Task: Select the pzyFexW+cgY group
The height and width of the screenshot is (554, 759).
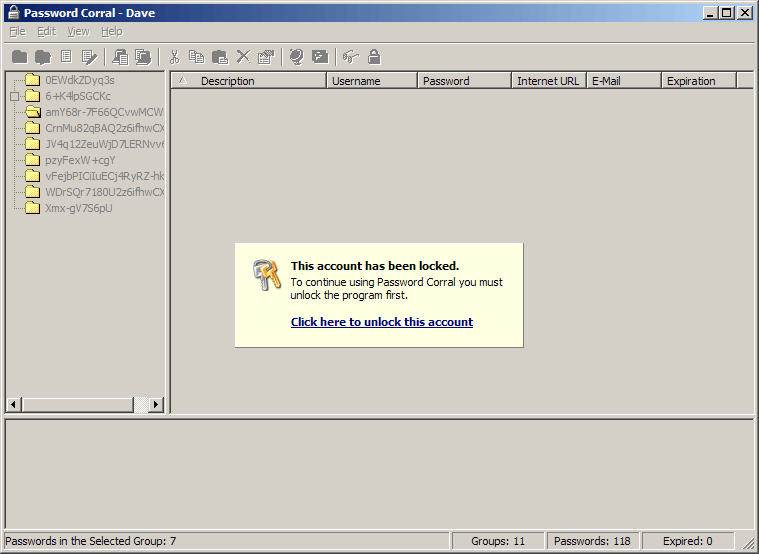Action: 80,160
